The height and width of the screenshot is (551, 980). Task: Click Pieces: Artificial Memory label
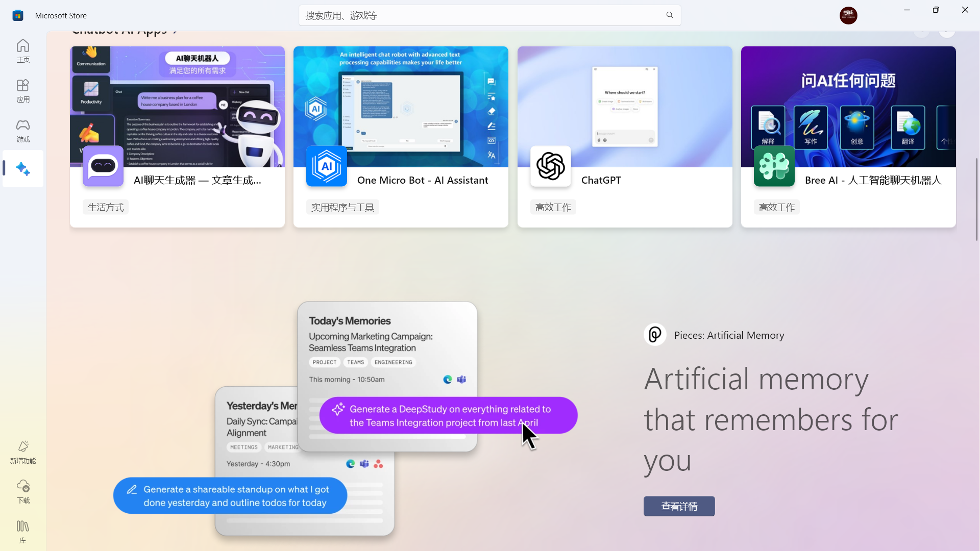tap(729, 335)
